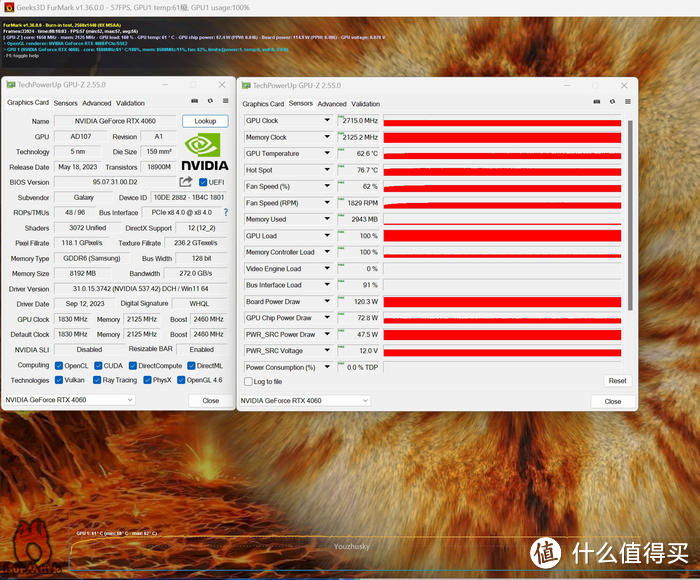The height and width of the screenshot is (580, 700).
Task: Toggle the DirectML checkbox
Action: tap(191, 366)
